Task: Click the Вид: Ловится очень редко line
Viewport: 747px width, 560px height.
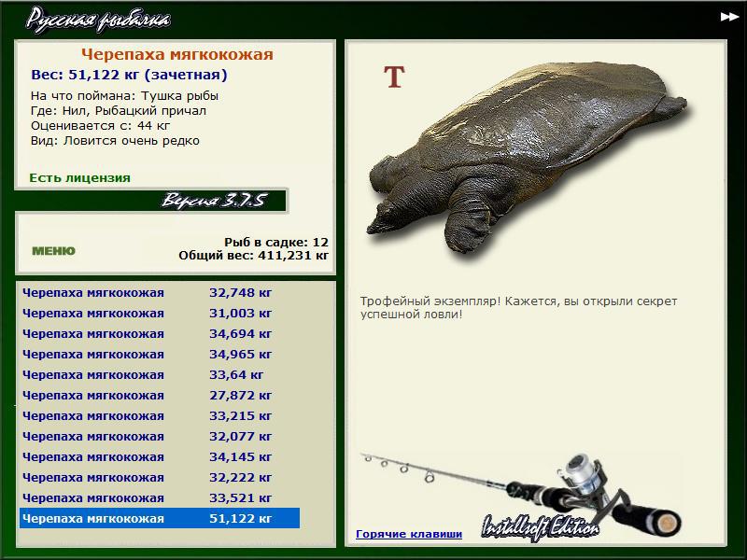Action: pyautogui.click(x=115, y=141)
